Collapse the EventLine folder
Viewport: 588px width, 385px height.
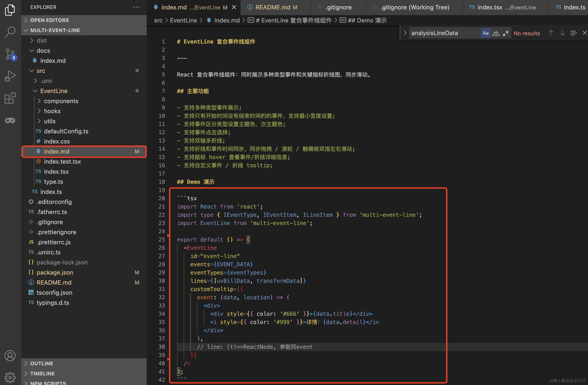pos(84,91)
